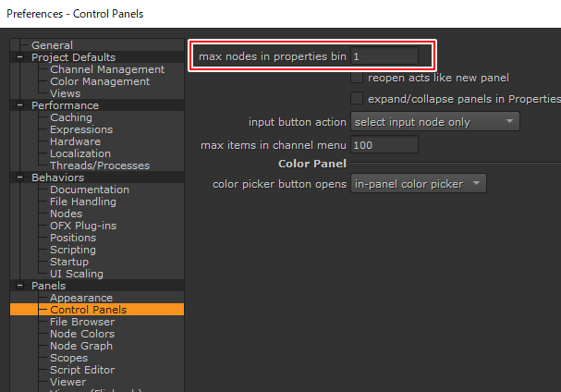Click the max items in channel menu field
This screenshot has width=561, height=392.
(x=384, y=145)
